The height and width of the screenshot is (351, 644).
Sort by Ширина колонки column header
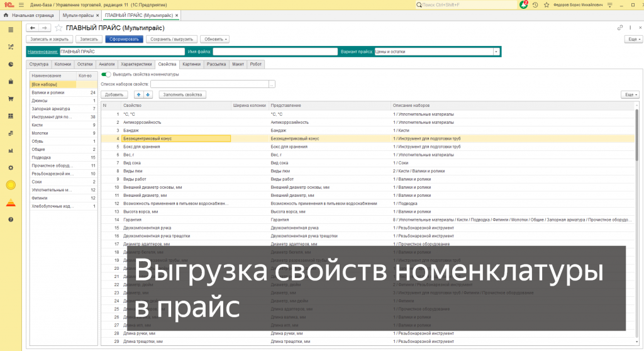coord(249,106)
